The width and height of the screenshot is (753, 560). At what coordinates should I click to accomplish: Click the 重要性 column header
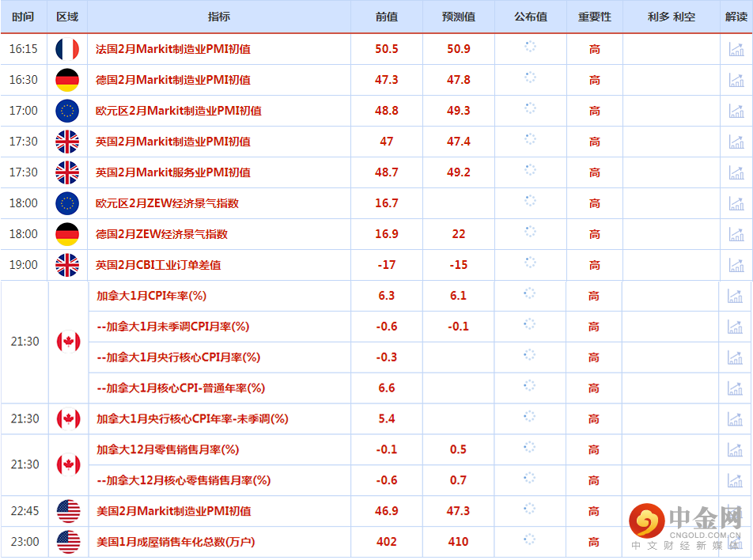pos(594,17)
